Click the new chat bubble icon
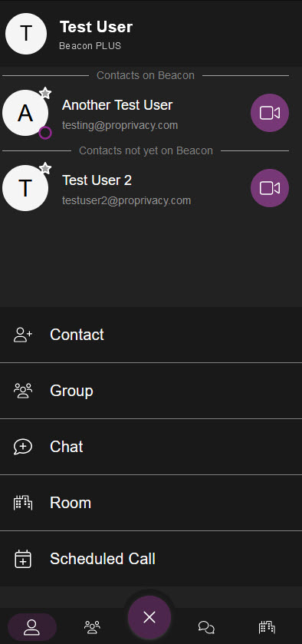Image resolution: width=302 pixels, height=644 pixels. tap(23, 447)
